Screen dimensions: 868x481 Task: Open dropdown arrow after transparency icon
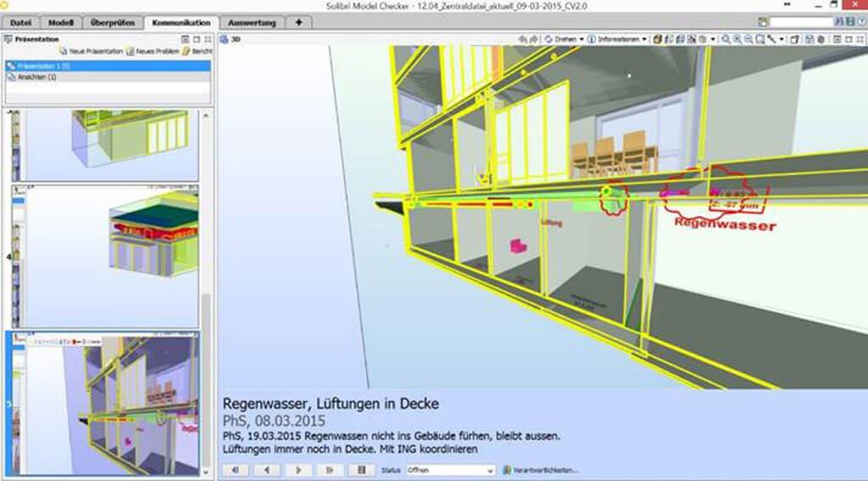click(712, 39)
